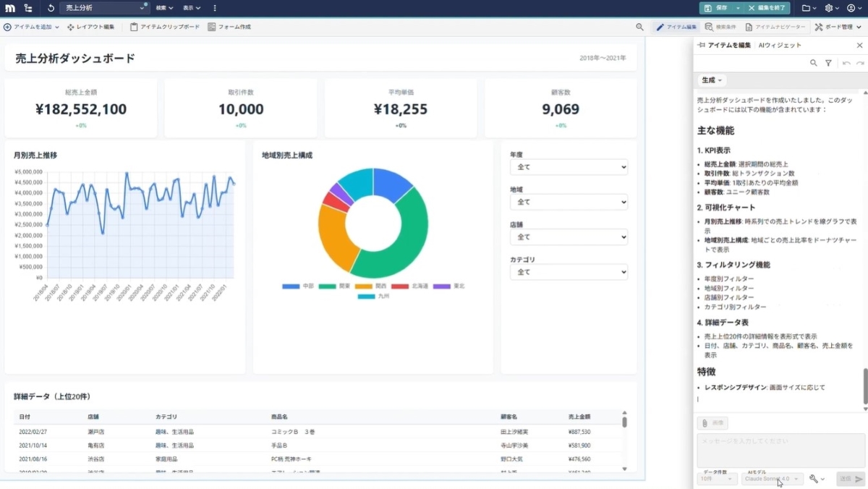Click the message input field
The image size is (868, 489).
click(x=780, y=450)
